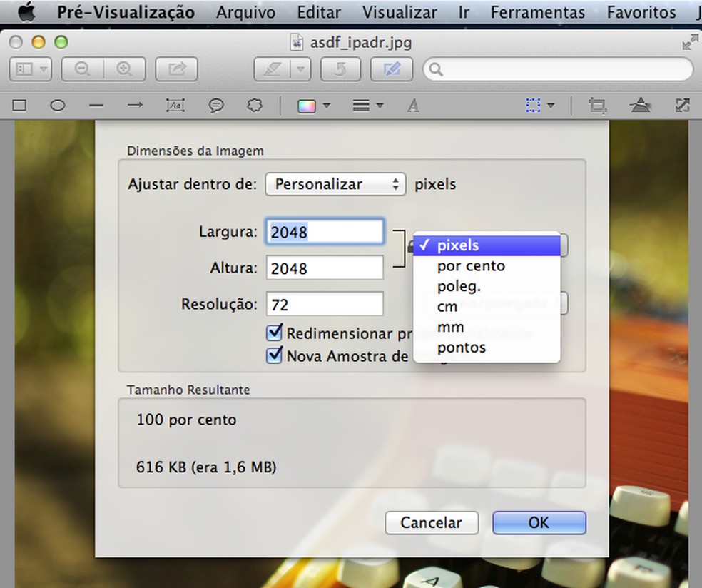Image resolution: width=702 pixels, height=588 pixels.
Task: Open the Editar menu
Action: 319,12
